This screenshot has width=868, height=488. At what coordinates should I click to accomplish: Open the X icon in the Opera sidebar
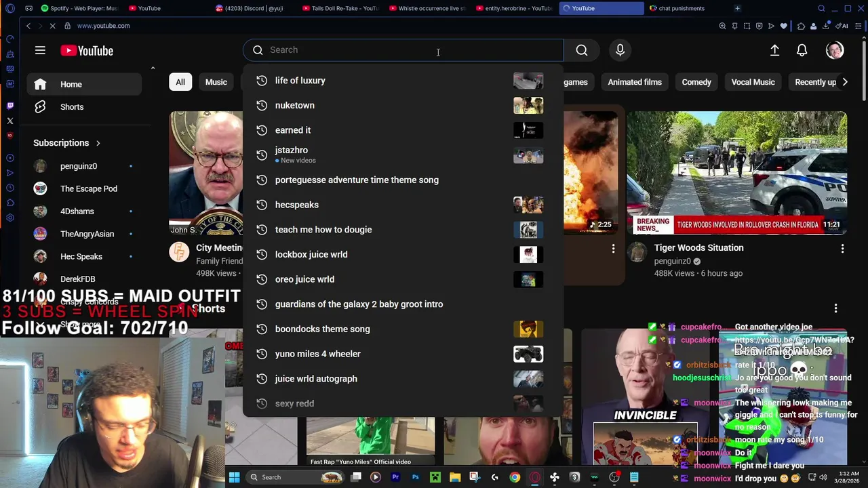click(10, 121)
